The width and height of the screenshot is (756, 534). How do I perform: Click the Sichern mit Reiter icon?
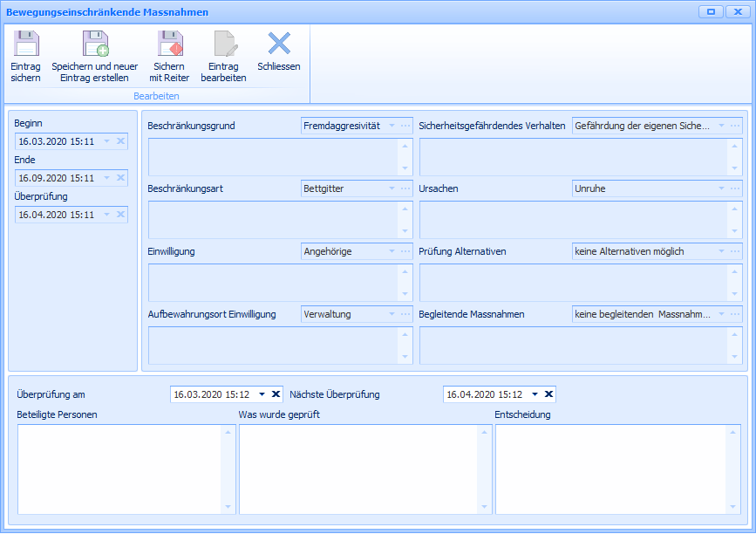click(169, 44)
